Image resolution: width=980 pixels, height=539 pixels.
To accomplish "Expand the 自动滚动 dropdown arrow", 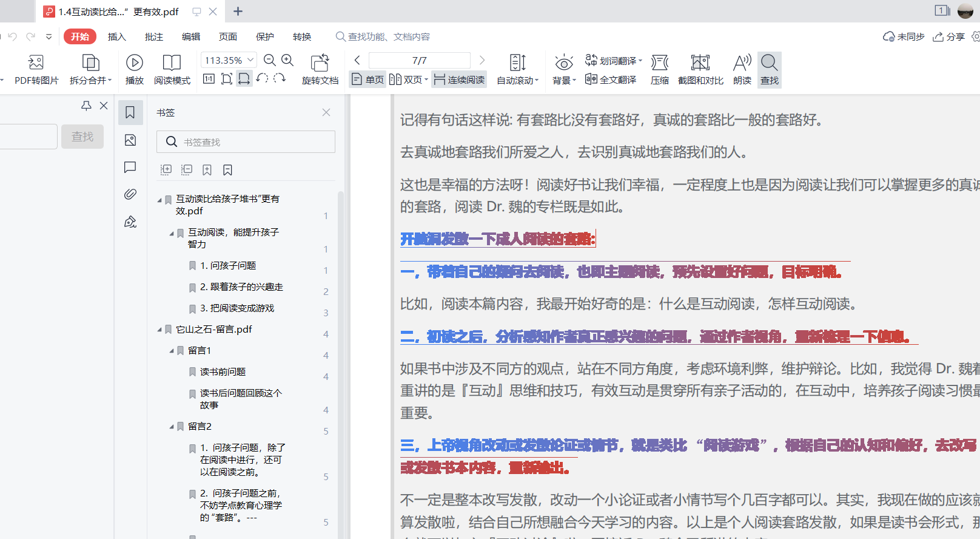I will pos(537,81).
